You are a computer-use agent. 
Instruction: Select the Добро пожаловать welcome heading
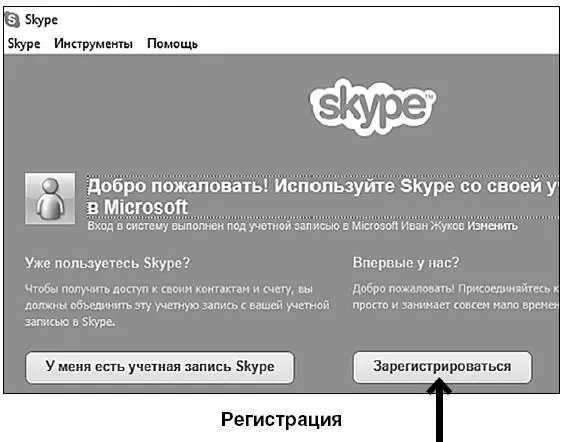323,196
